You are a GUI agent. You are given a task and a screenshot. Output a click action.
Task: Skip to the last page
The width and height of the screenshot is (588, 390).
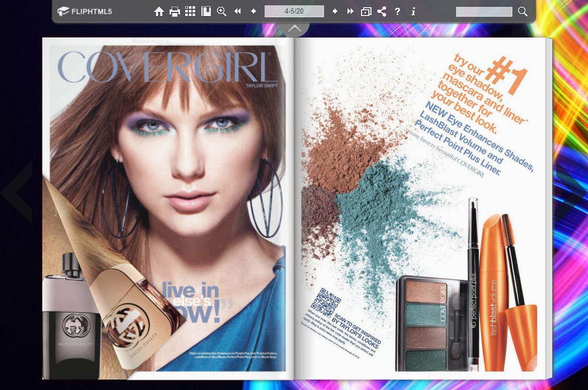pyautogui.click(x=350, y=11)
